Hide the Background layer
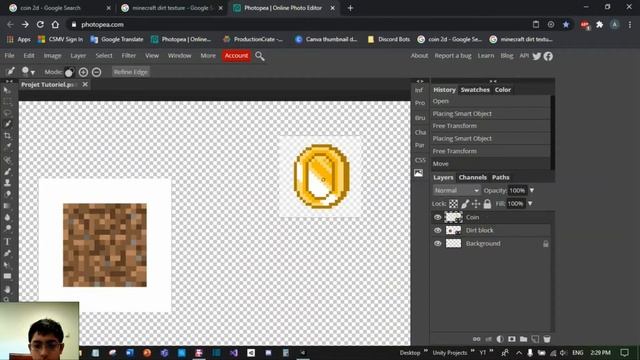The image size is (640, 360). point(438,243)
